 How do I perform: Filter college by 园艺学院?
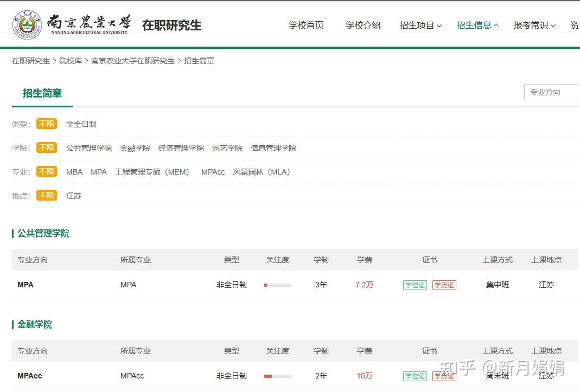coord(227,148)
